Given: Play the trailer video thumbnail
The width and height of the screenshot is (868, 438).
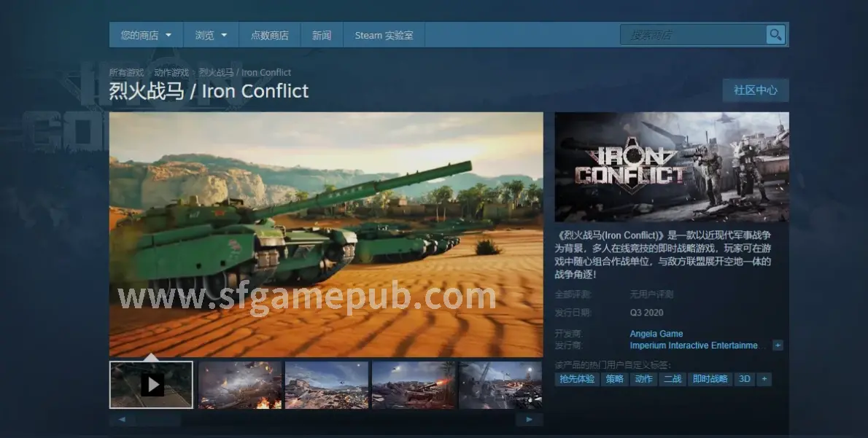Looking at the screenshot, I should pos(152,384).
